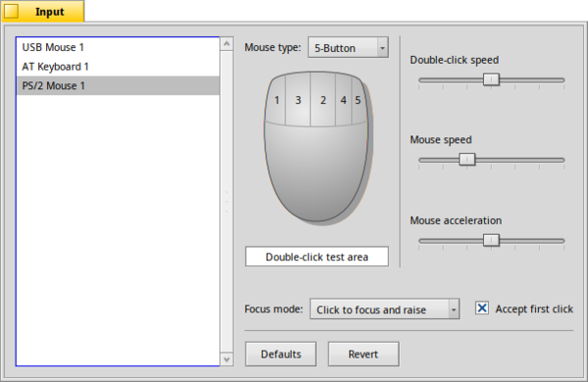Select USB Mouse 1 in device list

pos(119,47)
